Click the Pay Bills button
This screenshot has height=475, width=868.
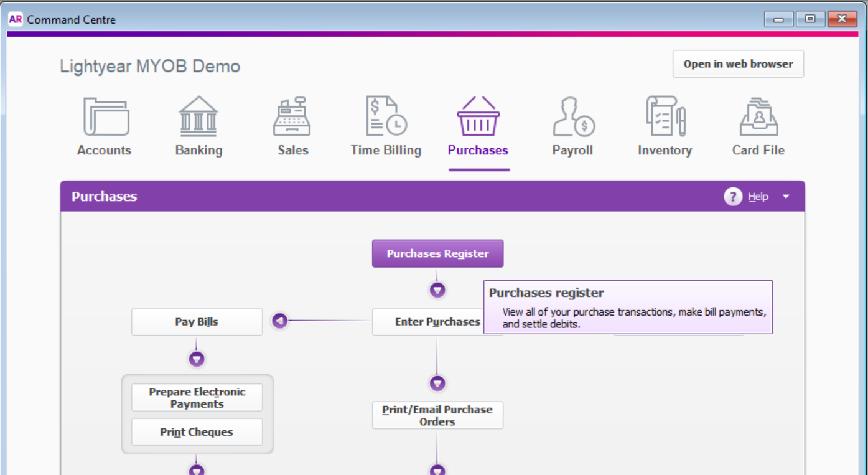(x=197, y=322)
